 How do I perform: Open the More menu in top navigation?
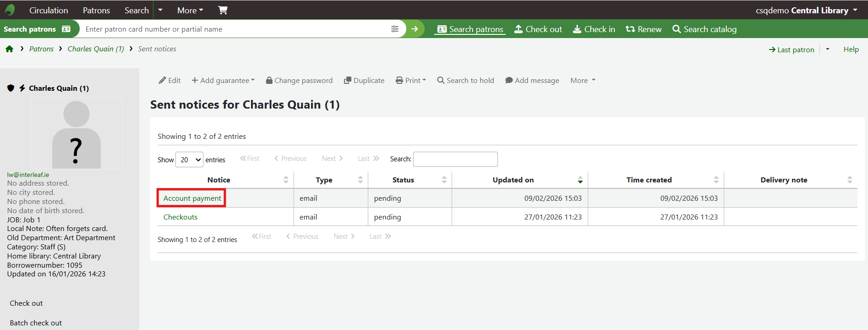(x=190, y=10)
